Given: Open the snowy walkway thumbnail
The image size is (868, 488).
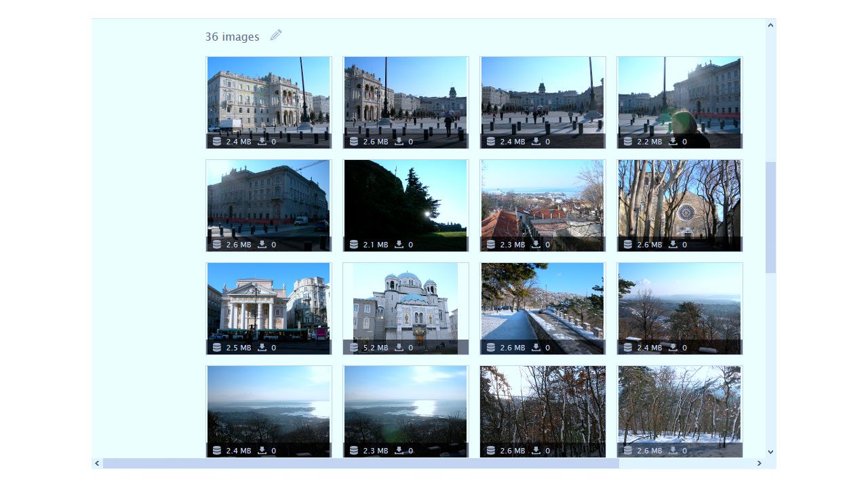Looking at the screenshot, I should point(542,308).
